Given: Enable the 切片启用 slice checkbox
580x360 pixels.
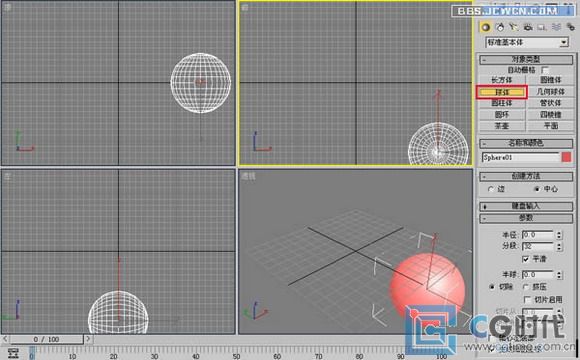Looking at the screenshot, I should (527, 299).
